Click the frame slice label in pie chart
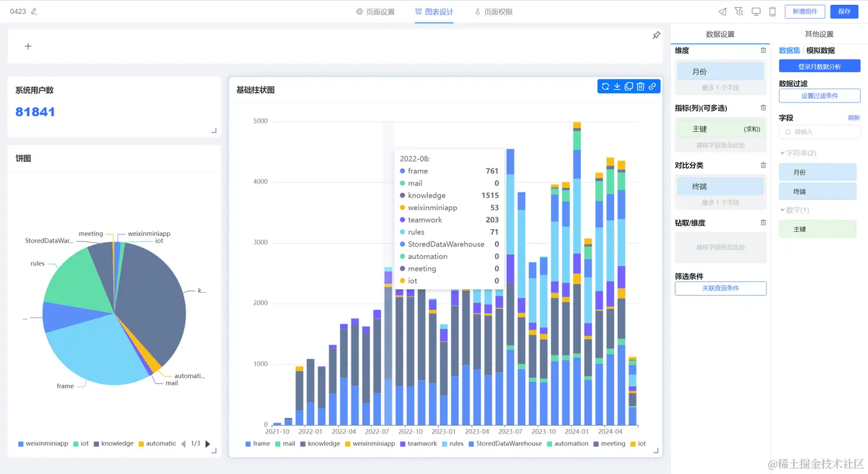Screen dimensions: 868x474 65,386
